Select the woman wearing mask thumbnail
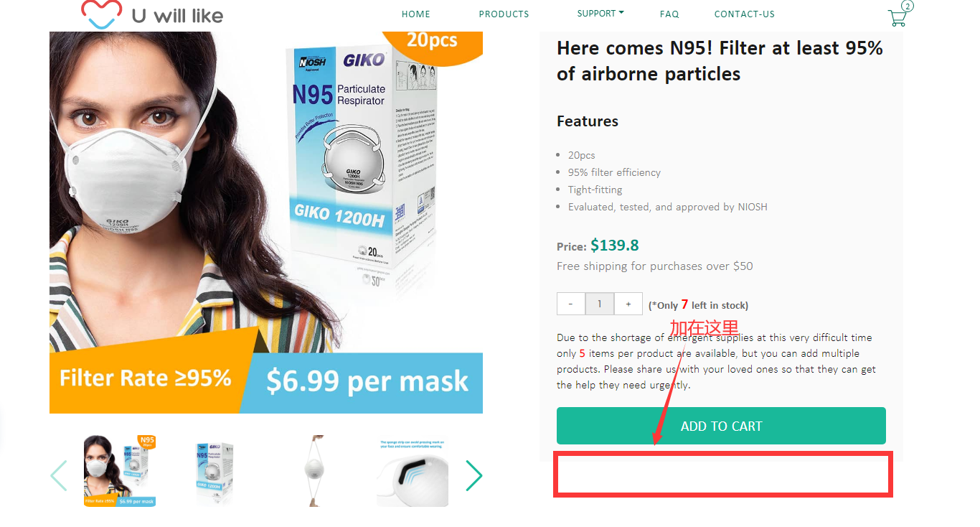Image resolution: width=980 pixels, height=527 pixels. coord(120,470)
